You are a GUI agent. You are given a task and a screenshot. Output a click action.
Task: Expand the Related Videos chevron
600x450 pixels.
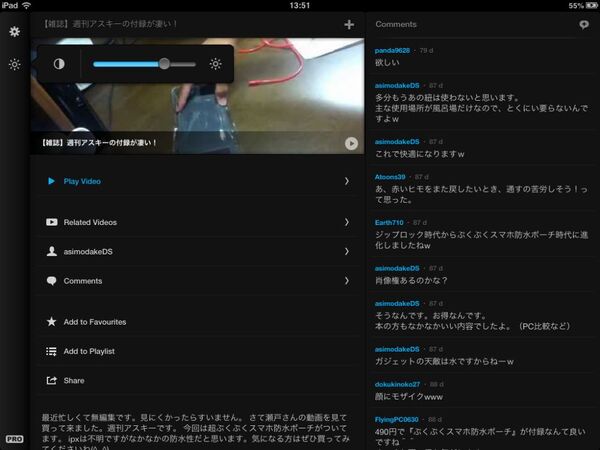347,222
